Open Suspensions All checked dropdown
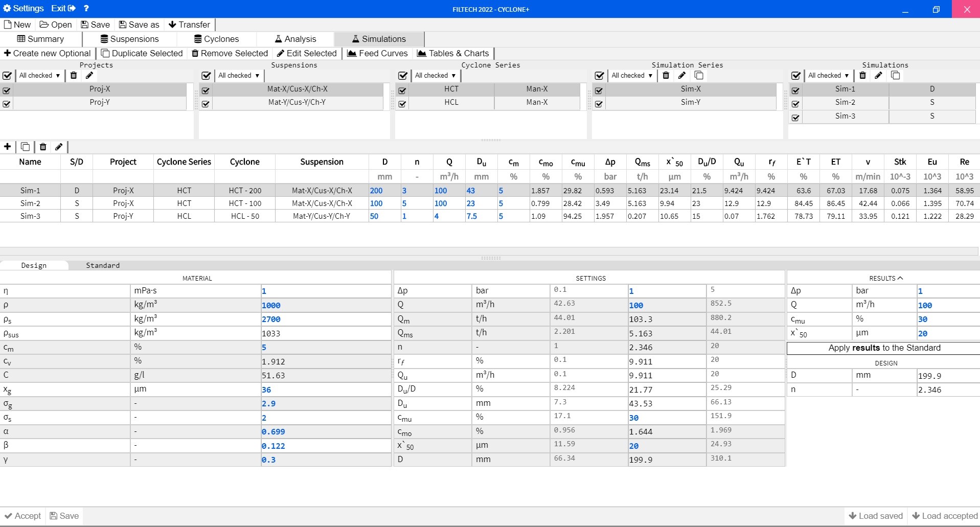Image resolution: width=980 pixels, height=527 pixels. pyautogui.click(x=239, y=76)
